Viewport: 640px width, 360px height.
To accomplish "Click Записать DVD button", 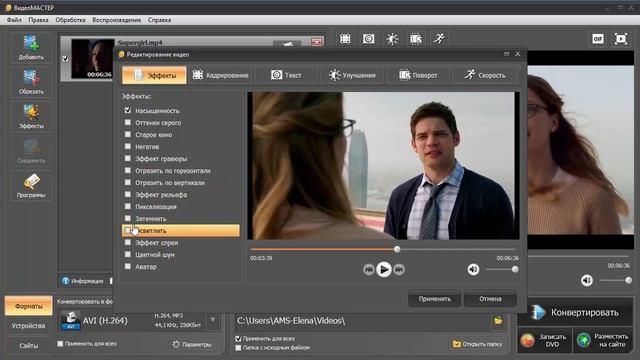I will coord(545,340).
